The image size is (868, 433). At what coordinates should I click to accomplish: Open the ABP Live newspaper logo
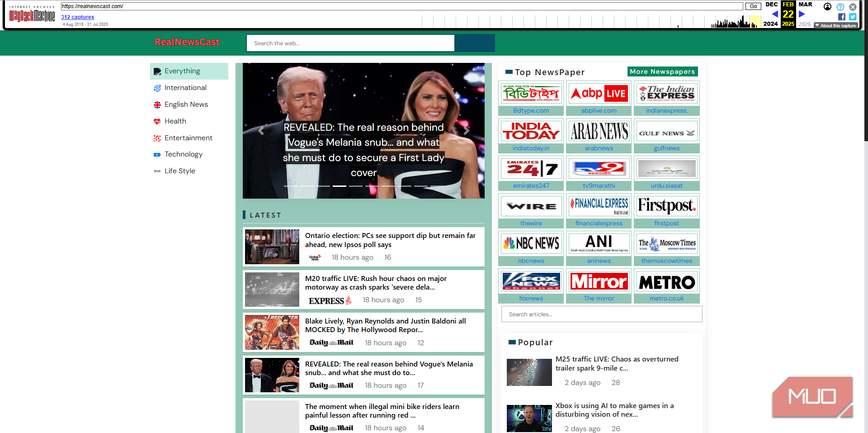coord(599,94)
